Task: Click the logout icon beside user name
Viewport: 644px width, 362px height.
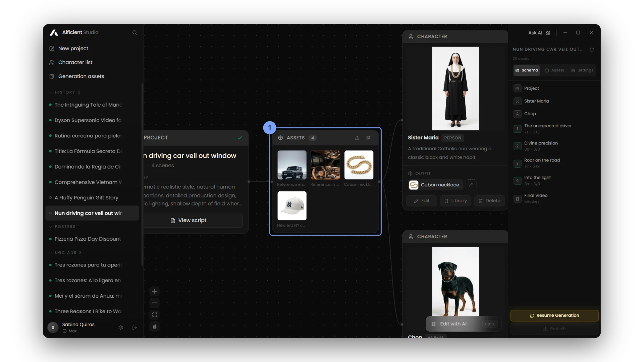Action: coord(135,327)
